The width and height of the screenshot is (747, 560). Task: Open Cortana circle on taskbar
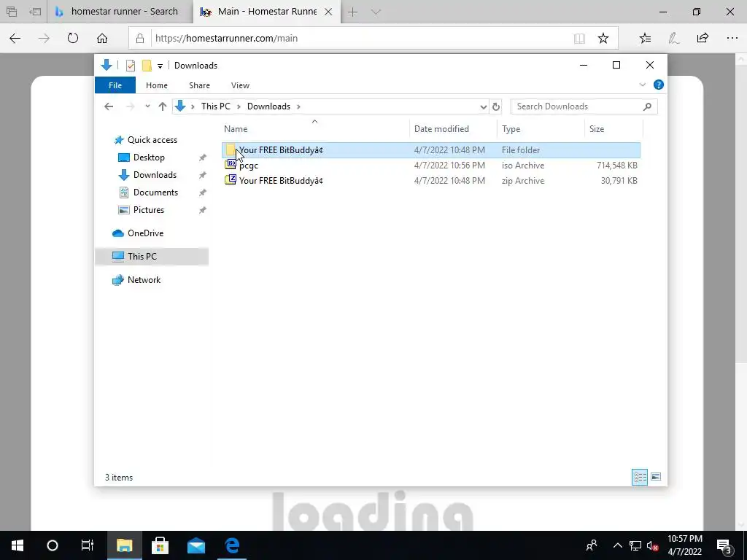tap(53, 545)
